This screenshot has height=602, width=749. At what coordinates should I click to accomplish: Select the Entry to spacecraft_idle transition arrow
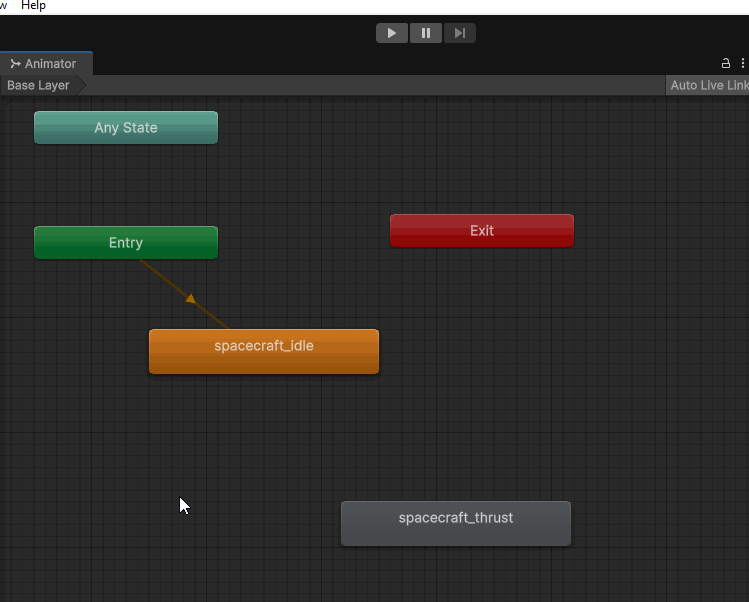pyautogui.click(x=190, y=299)
